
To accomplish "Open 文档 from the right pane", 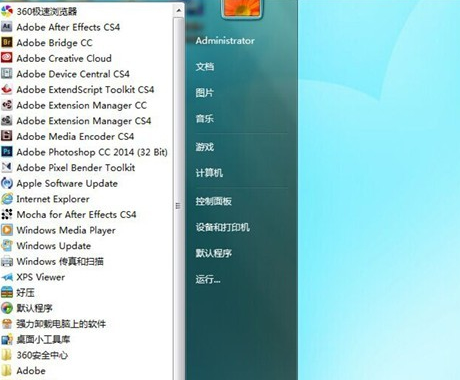I will [x=205, y=67].
